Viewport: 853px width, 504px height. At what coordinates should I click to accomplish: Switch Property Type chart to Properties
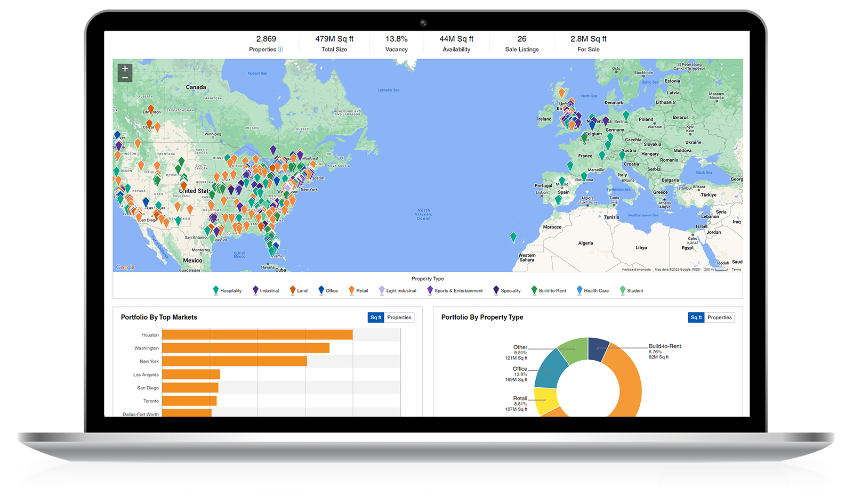tap(719, 318)
